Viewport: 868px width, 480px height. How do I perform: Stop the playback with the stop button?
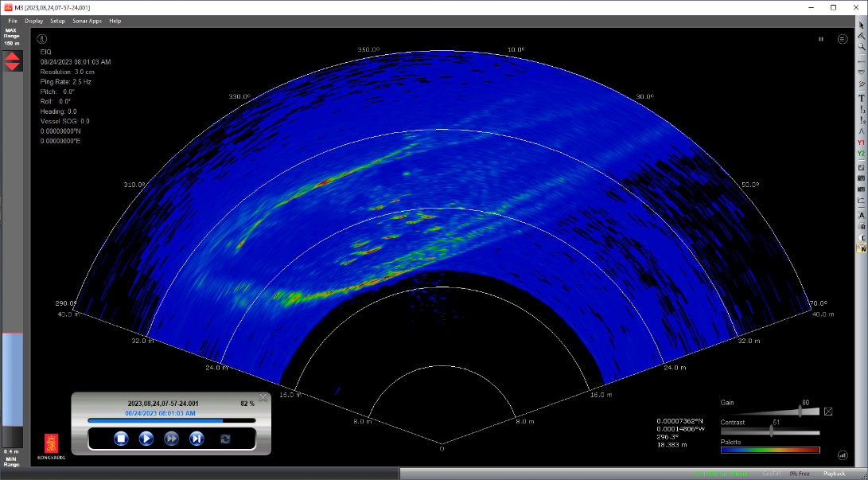pos(120,438)
